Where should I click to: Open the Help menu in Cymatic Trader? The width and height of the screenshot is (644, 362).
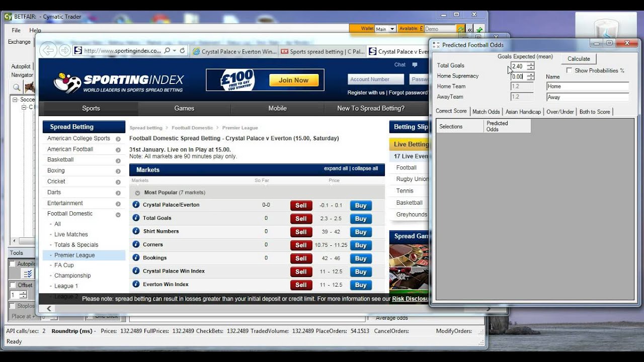[x=35, y=30]
